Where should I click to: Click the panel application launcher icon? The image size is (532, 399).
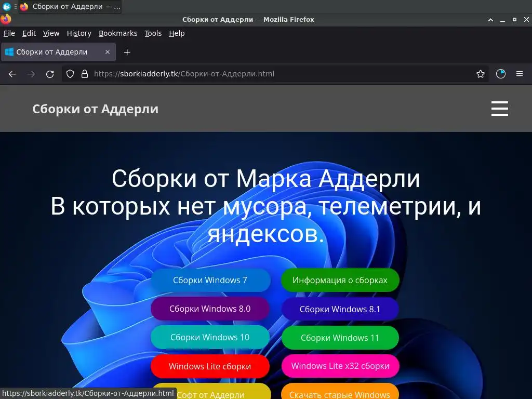pyautogui.click(x=6, y=6)
